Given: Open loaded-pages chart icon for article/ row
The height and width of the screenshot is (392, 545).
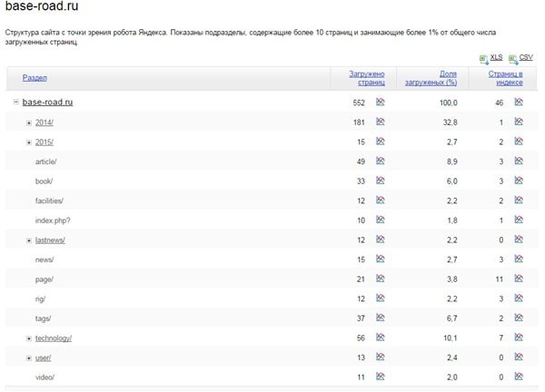Looking at the screenshot, I should (381, 162).
